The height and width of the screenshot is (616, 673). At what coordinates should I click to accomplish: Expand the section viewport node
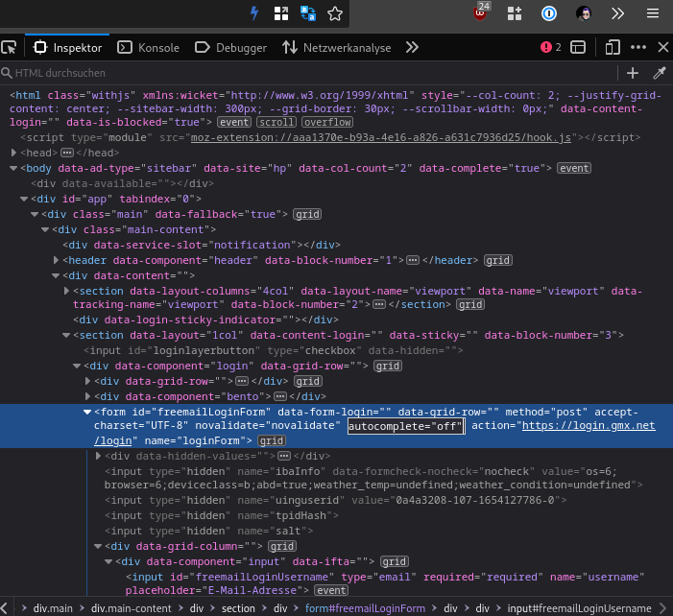(x=66, y=291)
